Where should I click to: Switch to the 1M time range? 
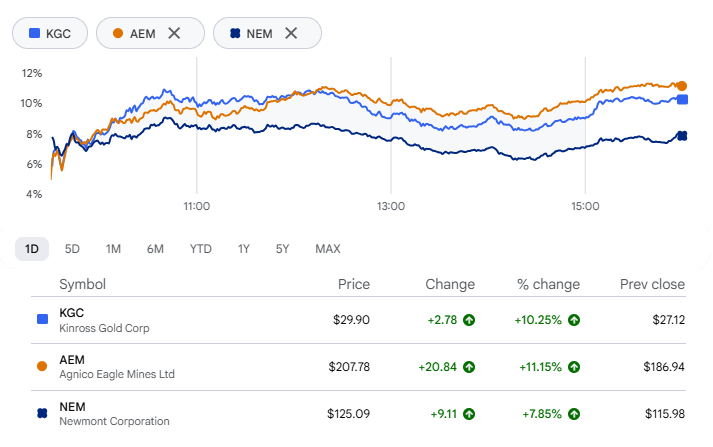click(113, 249)
